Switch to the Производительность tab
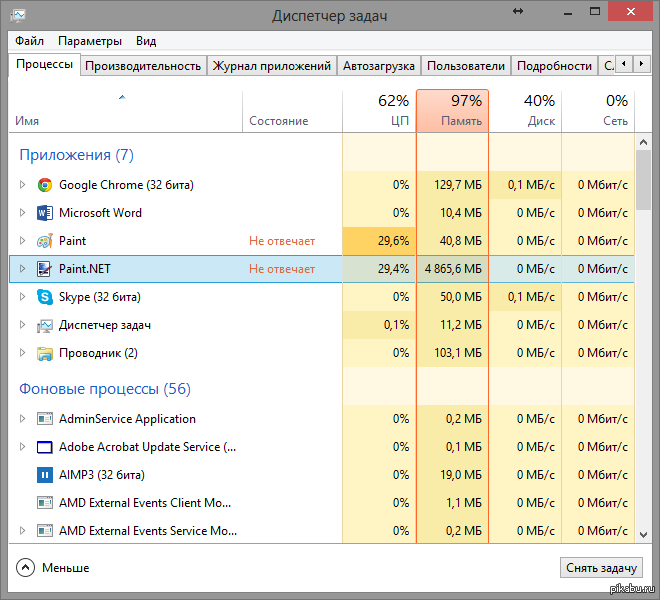 [x=143, y=66]
